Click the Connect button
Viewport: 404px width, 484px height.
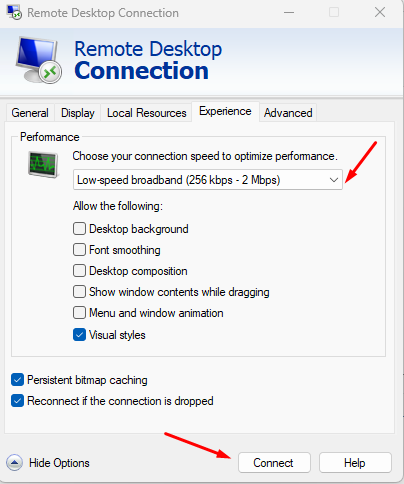(274, 463)
